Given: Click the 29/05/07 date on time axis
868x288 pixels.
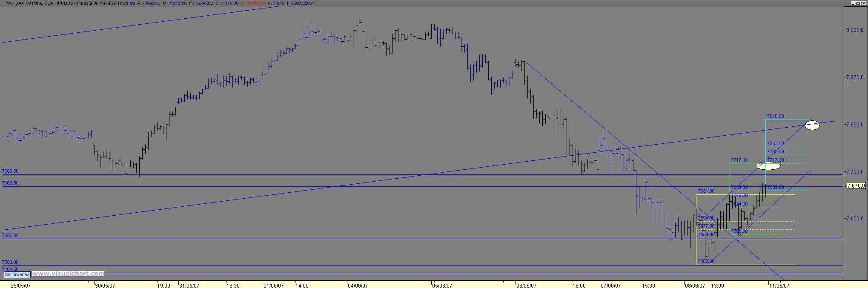Looking at the screenshot, I should click(21, 285).
